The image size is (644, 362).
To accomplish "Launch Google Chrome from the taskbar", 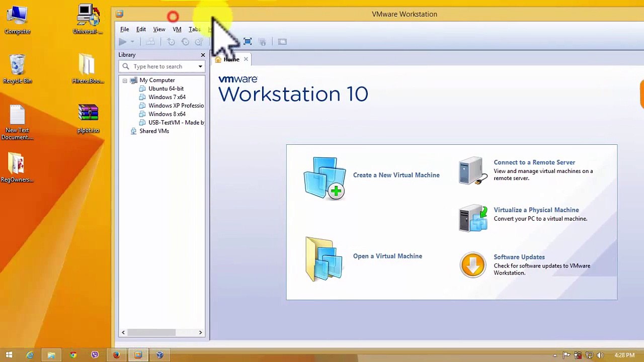I will (73, 355).
